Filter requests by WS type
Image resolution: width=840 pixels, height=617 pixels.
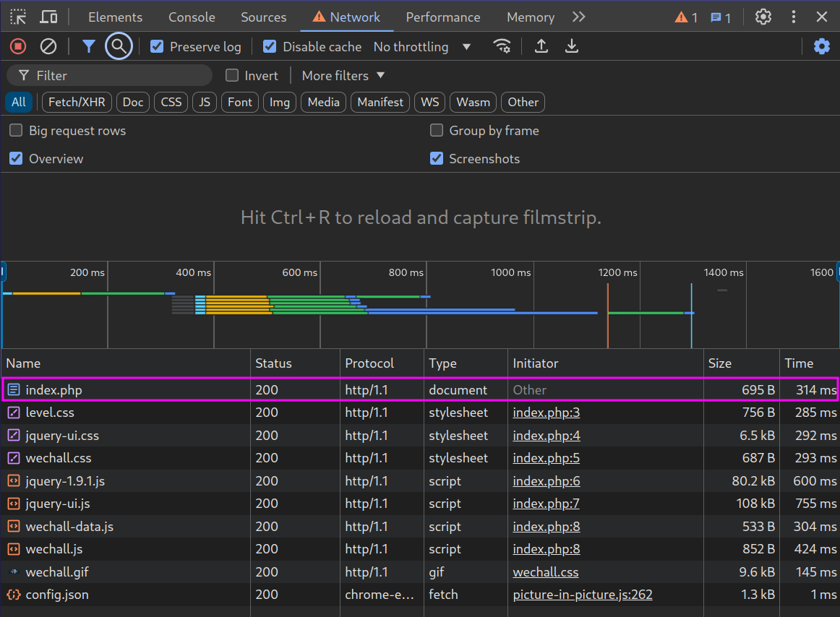[429, 103]
